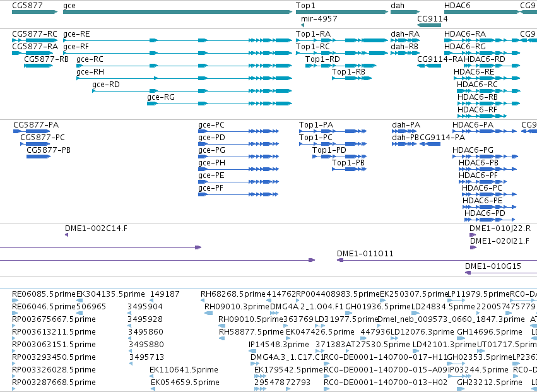Click the 149187 feature label
Viewport: 537px width, 392px height.
tap(165, 294)
